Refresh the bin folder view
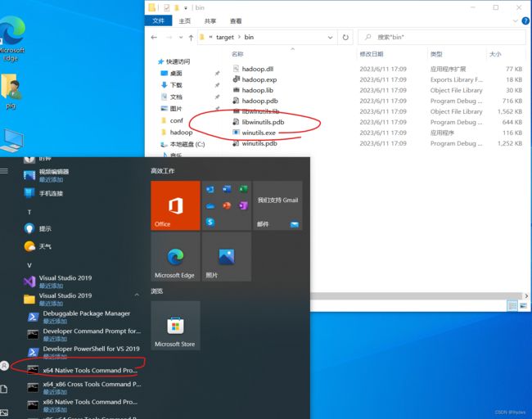532x419 pixels. [345, 38]
